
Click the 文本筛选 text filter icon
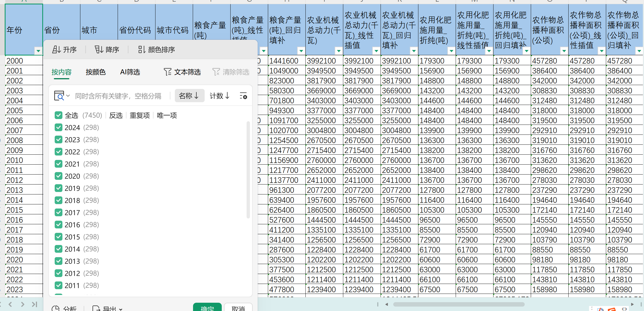click(x=167, y=72)
